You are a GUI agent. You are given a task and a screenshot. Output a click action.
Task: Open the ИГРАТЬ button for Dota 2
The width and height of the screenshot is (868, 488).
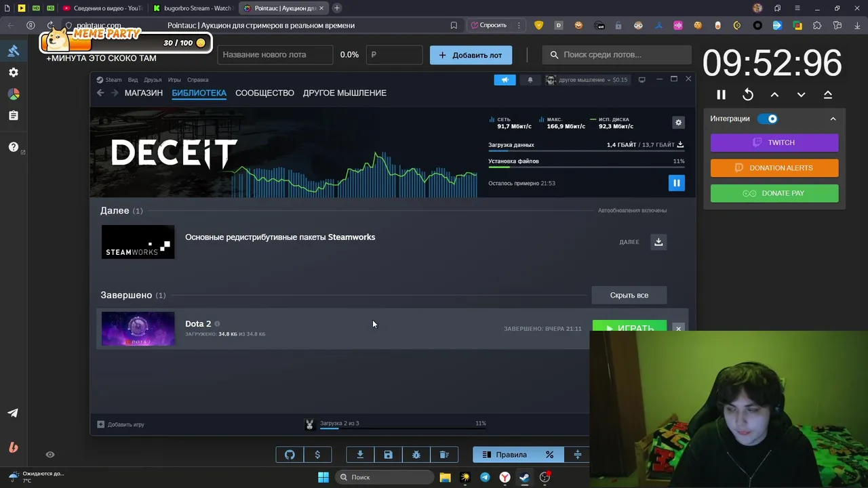point(629,326)
